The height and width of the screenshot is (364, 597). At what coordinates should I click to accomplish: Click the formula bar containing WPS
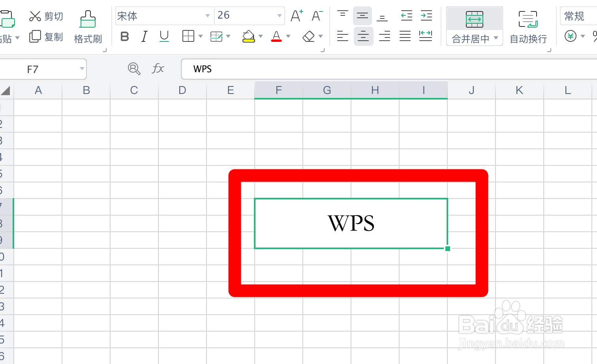389,69
